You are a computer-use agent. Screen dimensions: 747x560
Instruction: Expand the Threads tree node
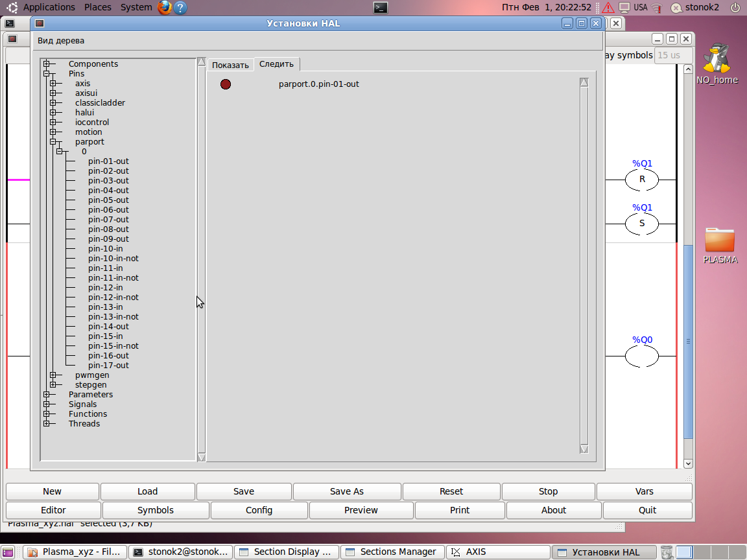pos(47,424)
